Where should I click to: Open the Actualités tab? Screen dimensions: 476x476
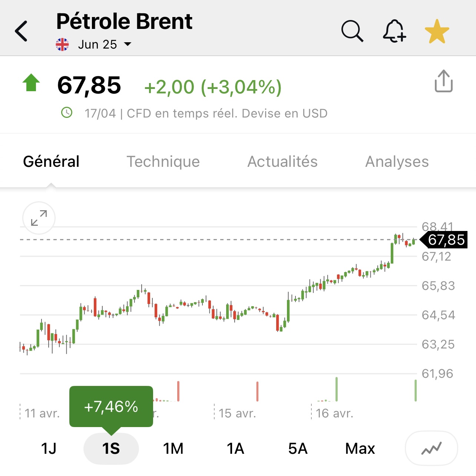click(x=282, y=162)
